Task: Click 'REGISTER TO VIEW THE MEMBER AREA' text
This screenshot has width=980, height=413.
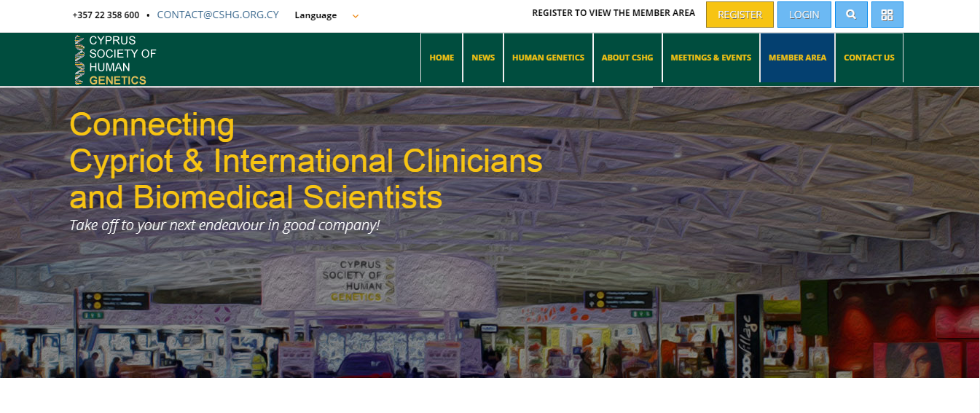Action: (614, 13)
